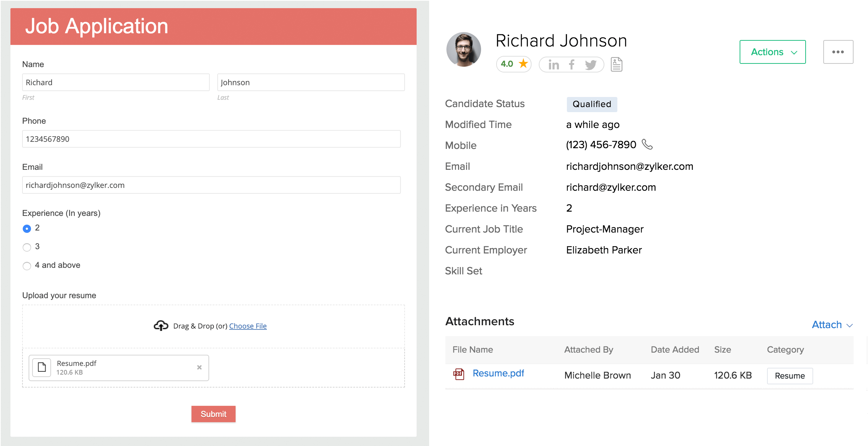Submit the job application form

click(x=213, y=414)
